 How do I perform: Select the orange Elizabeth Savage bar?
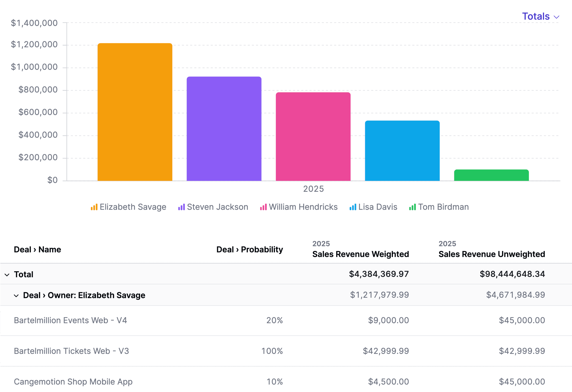click(135, 111)
